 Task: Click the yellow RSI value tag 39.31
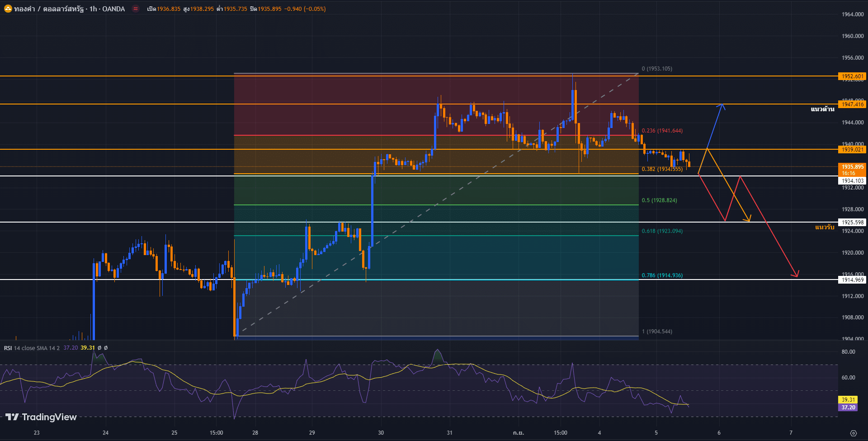click(848, 400)
